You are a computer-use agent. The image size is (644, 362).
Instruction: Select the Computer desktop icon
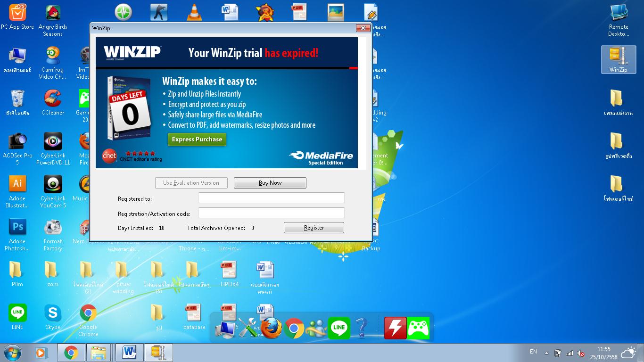coord(17,60)
